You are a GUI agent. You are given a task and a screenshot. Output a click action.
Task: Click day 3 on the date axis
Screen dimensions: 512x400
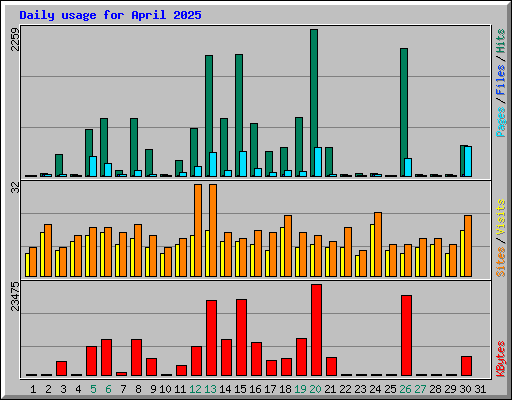click(63, 389)
